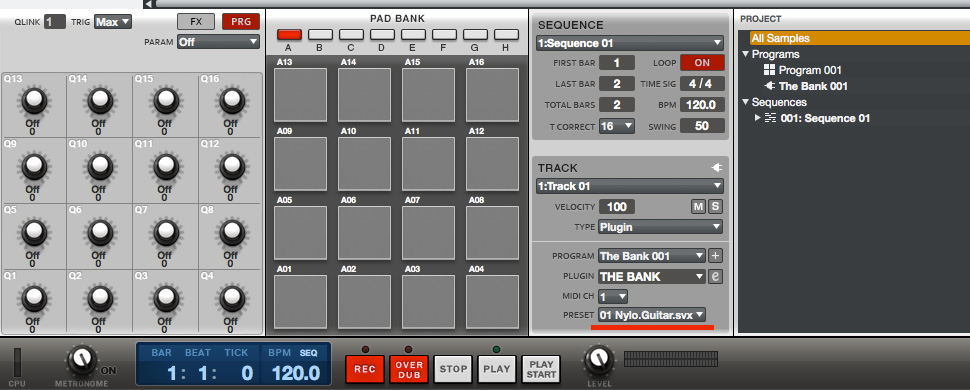The width and height of the screenshot is (970, 390).
Task: Open the Plugin THE BANK dropdown
Action: click(x=651, y=276)
